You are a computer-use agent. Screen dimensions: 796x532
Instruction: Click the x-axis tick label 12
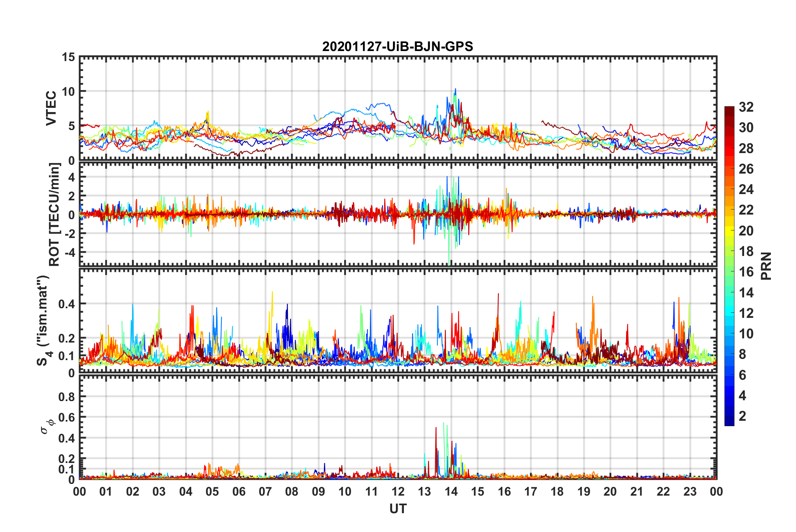398,491
